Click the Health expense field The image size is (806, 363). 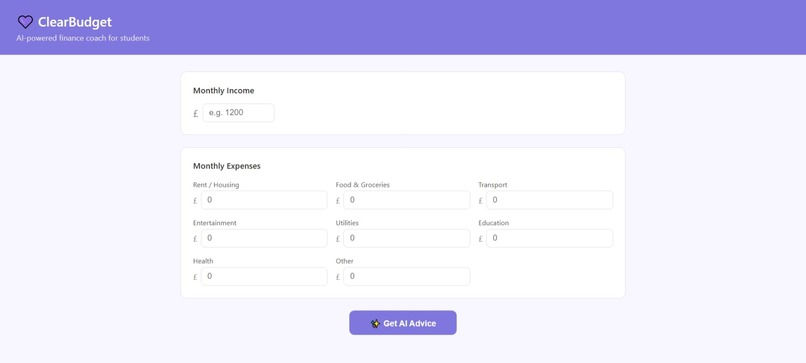[x=264, y=276]
